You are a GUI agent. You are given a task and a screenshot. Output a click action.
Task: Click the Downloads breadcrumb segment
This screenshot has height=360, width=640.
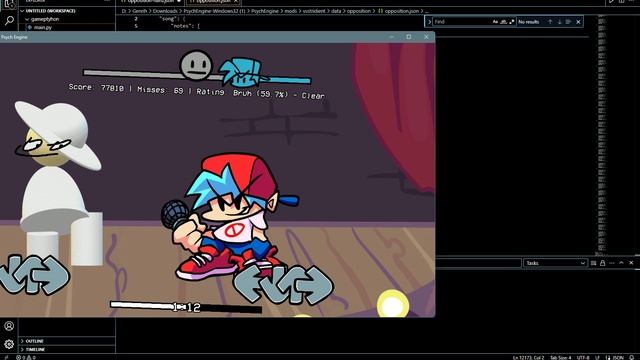coord(165,11)
